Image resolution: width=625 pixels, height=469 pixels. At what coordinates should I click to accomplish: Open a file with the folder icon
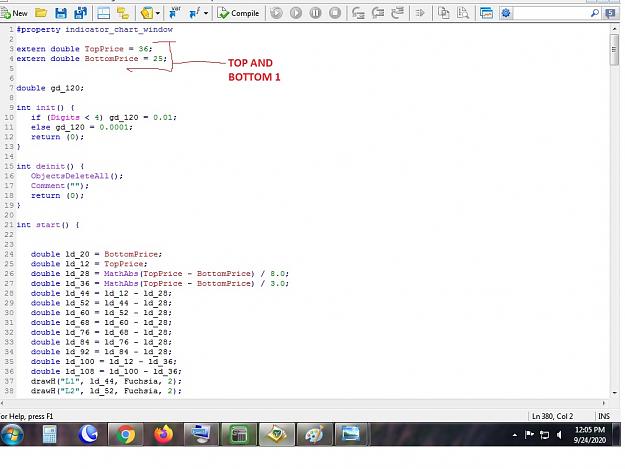[x=41, y=13]
